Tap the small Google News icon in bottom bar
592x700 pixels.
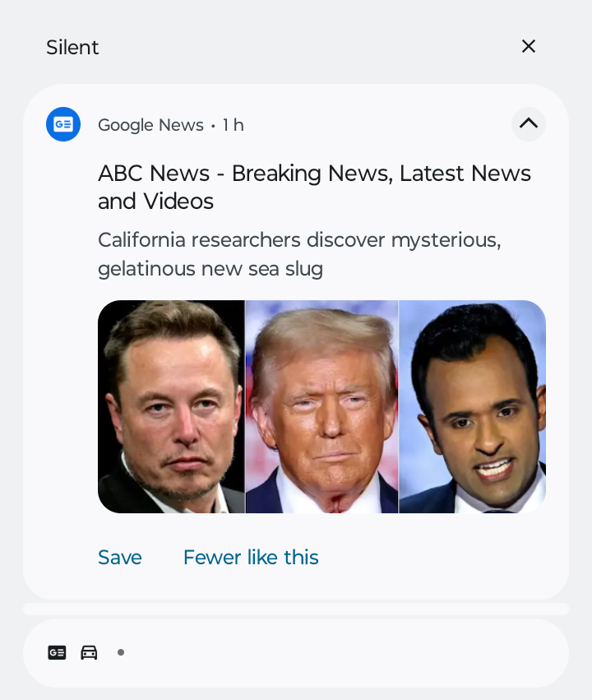(x=57, y=652)
